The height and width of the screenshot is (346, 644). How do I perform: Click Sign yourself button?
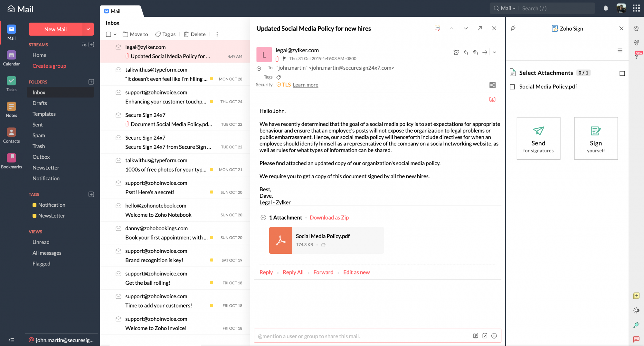click(x=596, y=138)
